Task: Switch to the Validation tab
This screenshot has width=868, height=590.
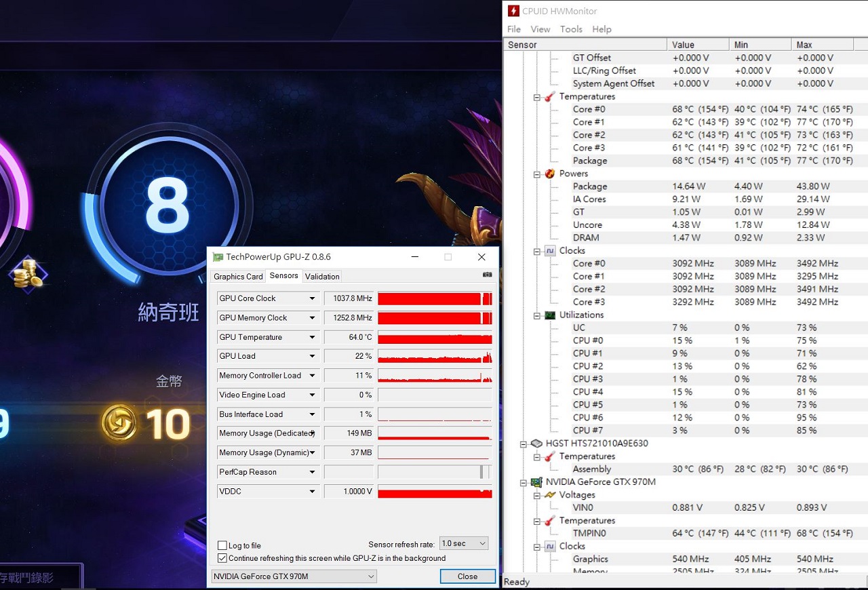Action: tap(322, 277)
